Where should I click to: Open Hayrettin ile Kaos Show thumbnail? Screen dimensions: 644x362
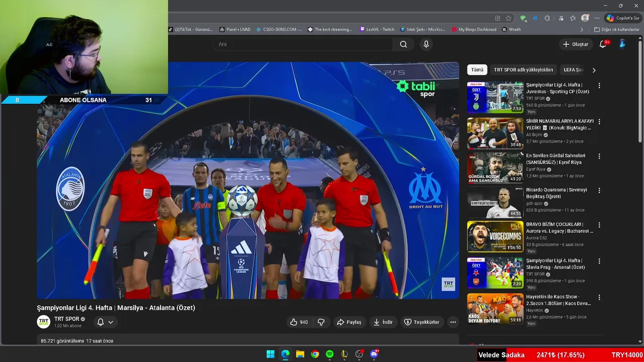click(495, 309)
